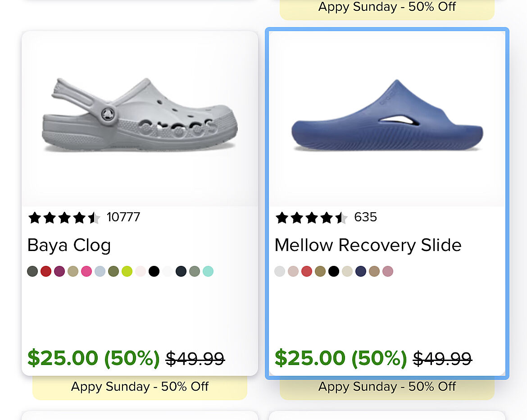Pick the olive green Baya Clog swatch
This screenshot has width=527, height=420.
point(114,271)
